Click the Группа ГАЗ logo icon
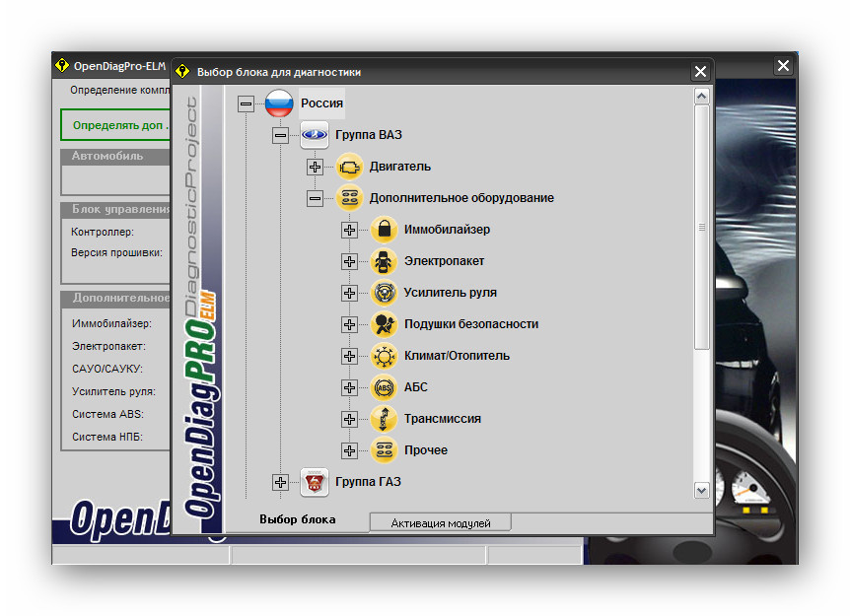Image resolution: width=850 pixels, height=616 pixels. pyautogui.click(x=315, y=482)
